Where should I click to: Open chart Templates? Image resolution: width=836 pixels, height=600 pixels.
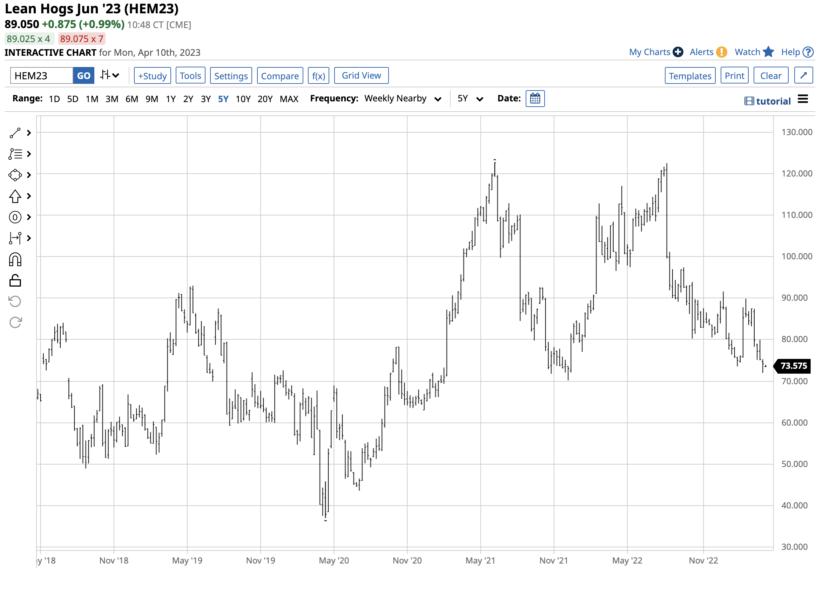[690, 76]
